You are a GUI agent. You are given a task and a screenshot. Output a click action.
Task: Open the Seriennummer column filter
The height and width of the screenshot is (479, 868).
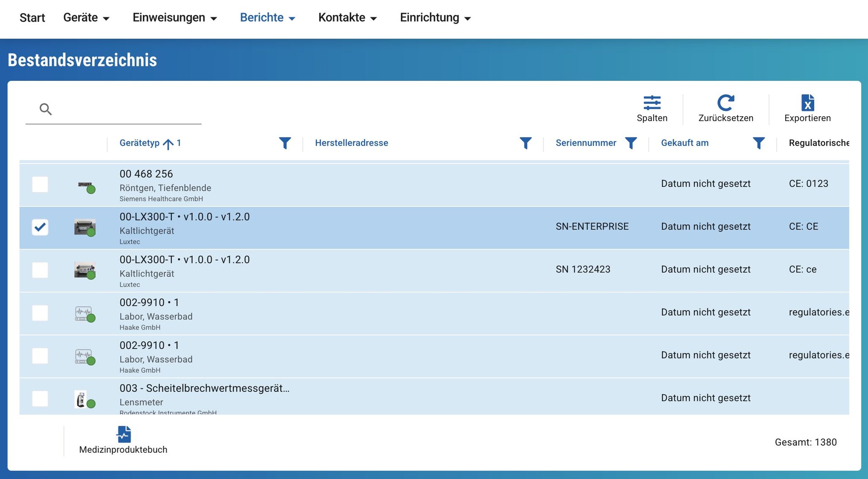(631, 143)
